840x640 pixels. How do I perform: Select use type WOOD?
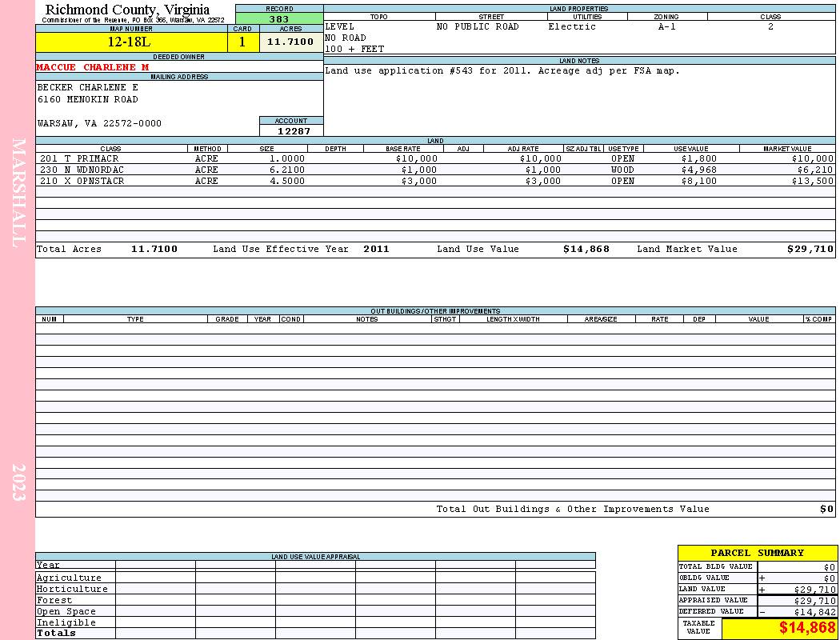622,170
